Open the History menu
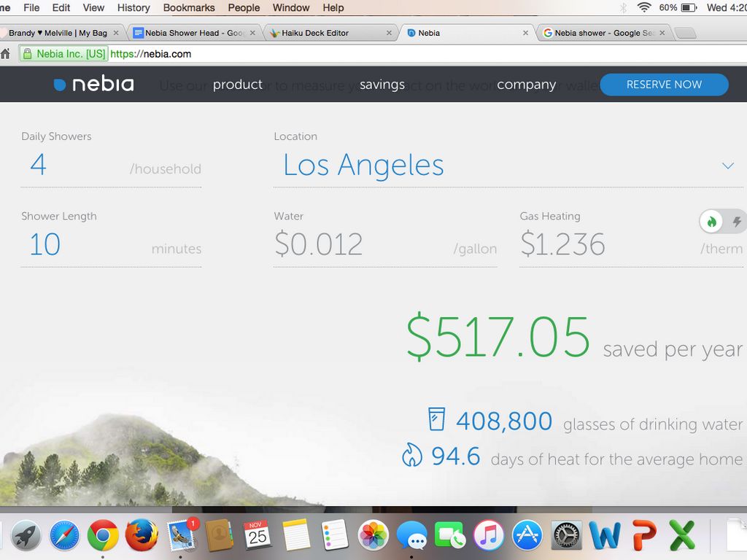This screenshot has height=560, width=747. click(x=133, y=7)
